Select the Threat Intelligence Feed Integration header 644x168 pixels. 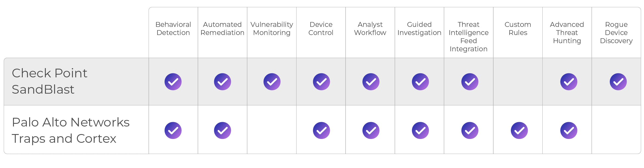tap(468, 37)
